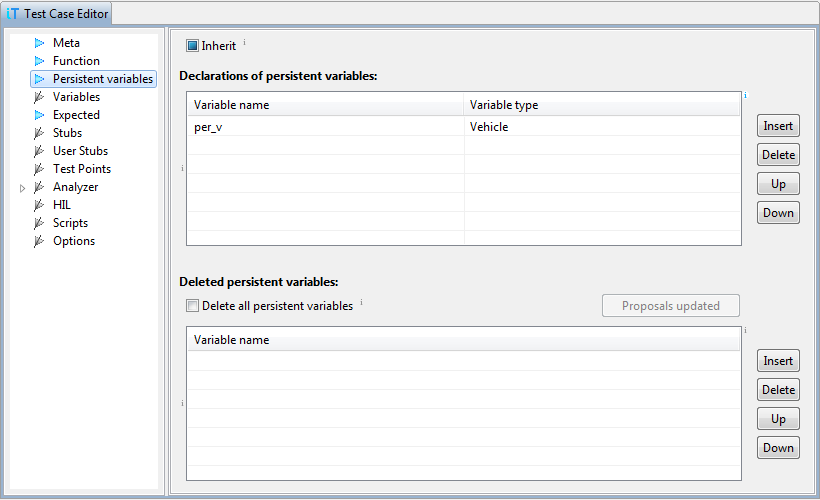Click the blue arrow icon beside Expected

click(x=40, y=115)
